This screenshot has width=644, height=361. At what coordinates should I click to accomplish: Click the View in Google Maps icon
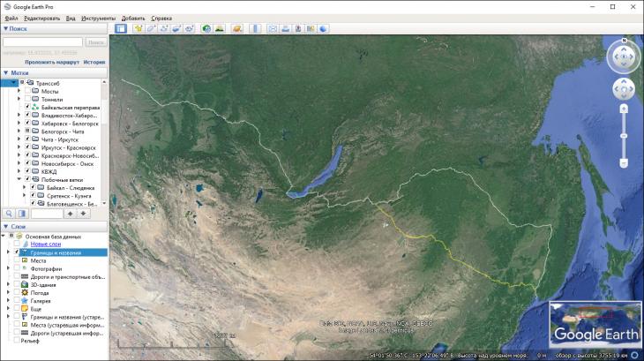(311, 28)
